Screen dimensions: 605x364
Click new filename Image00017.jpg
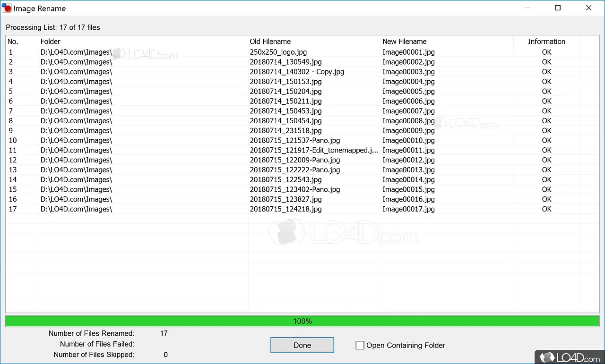tap(408, 209)
